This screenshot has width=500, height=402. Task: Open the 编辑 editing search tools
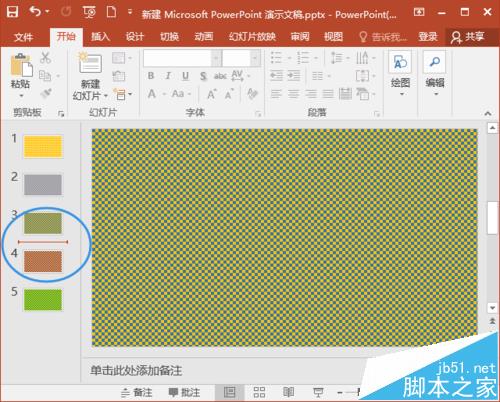coord(435,73)
